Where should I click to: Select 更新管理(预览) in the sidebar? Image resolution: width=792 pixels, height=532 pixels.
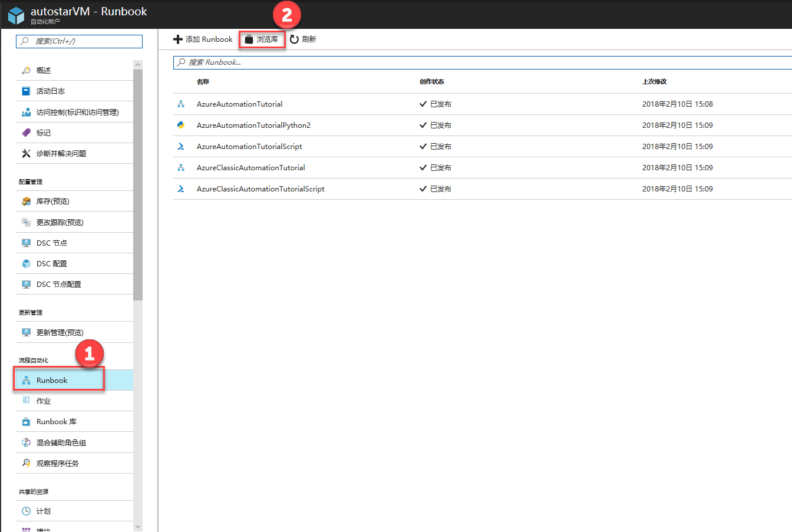point(75,332)
